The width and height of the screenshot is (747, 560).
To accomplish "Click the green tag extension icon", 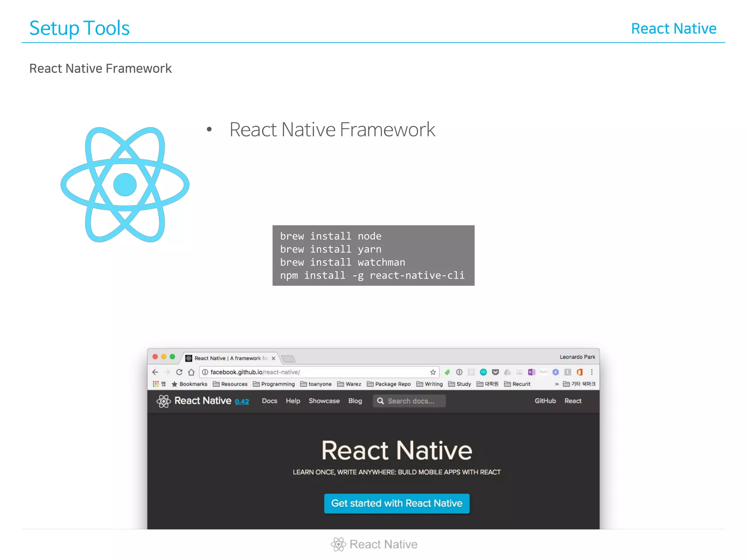I will 447,372.
